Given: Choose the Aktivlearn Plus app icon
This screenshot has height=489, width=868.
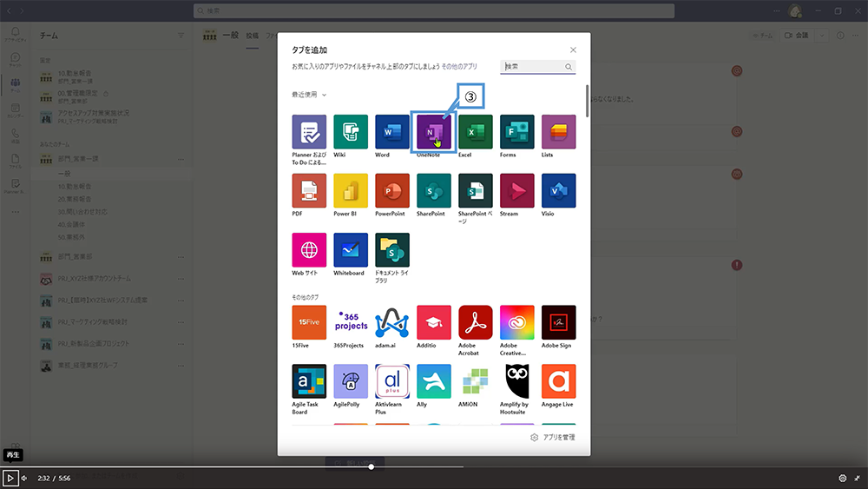Looking at the screenshot, I should 392,381.
